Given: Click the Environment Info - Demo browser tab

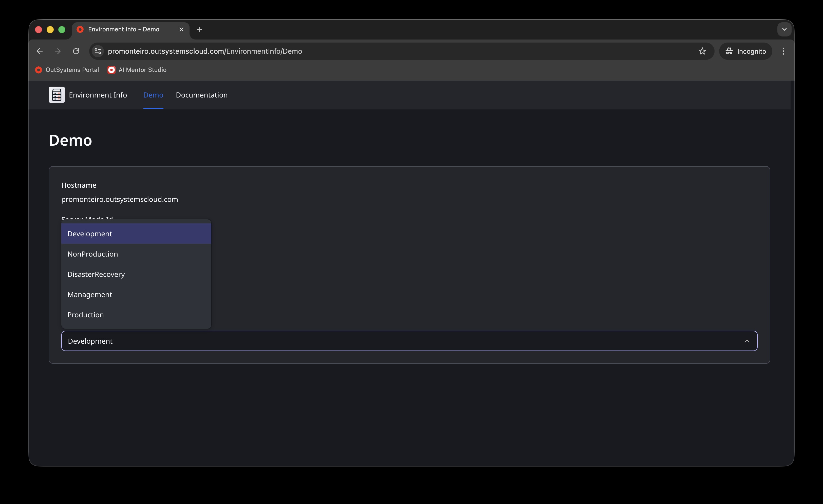Looking at the screenshot, I should (130, 29).
